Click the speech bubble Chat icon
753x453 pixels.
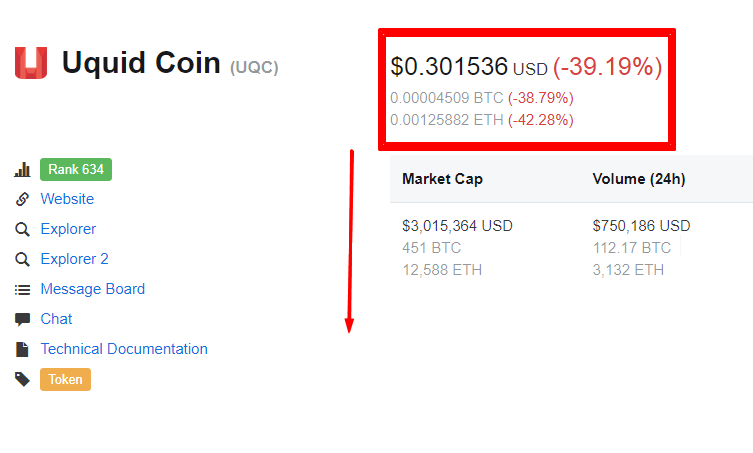22,319
